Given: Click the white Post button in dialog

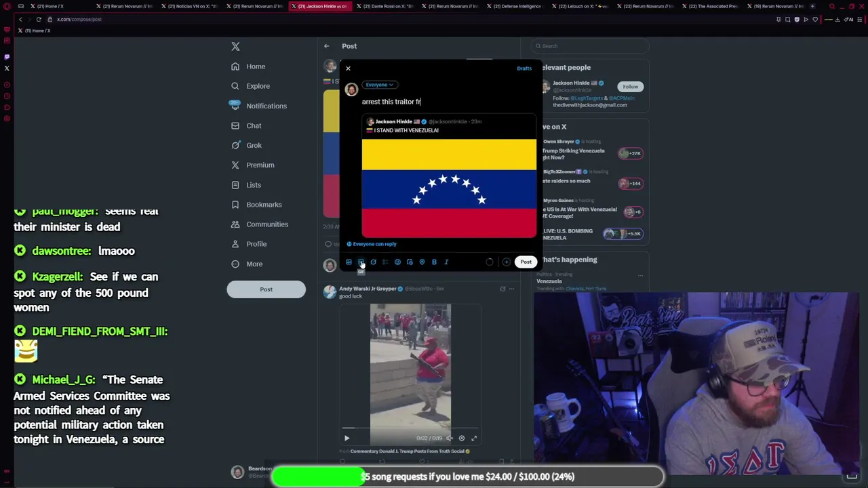Looking at the screenshot, I should coord(526,262).
